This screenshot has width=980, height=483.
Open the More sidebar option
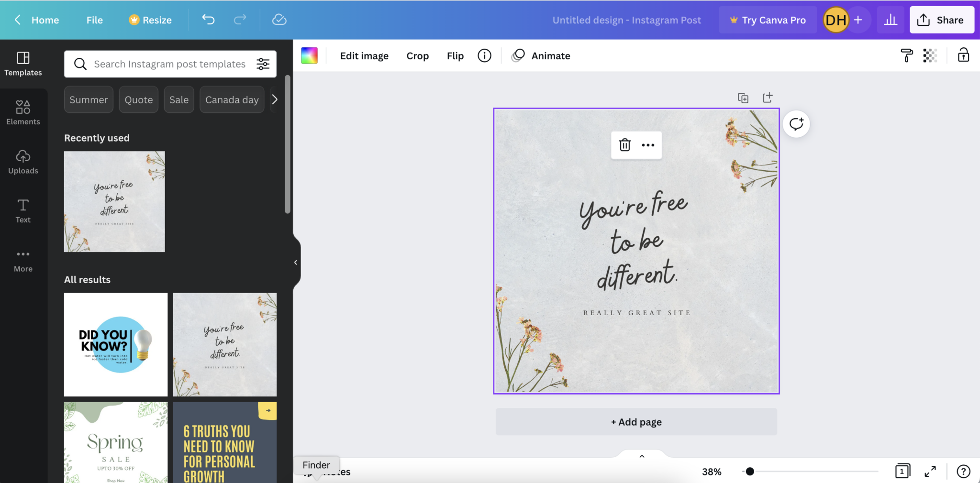(x=23, y=260)
